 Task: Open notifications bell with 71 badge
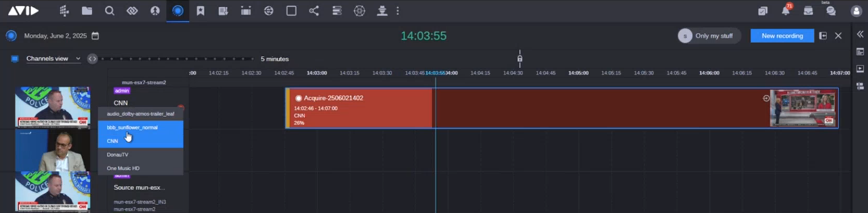click(786, 10)
